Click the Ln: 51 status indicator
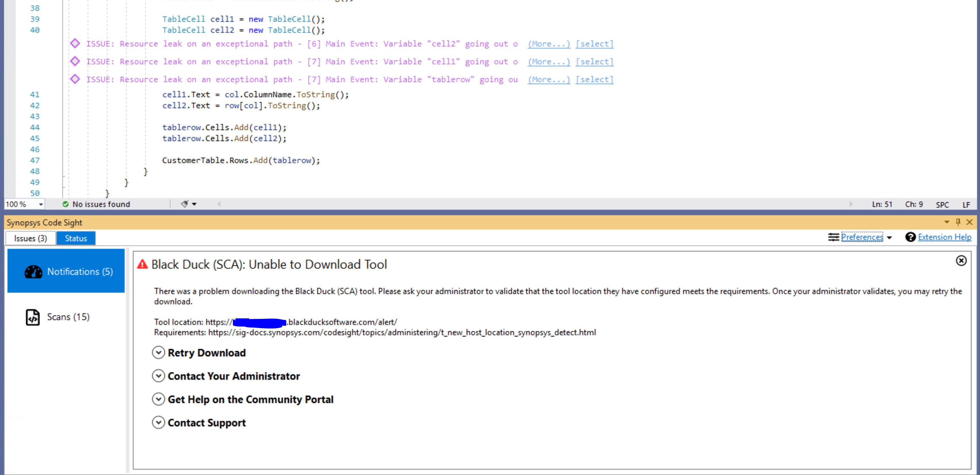The height and width of the screenshot is (475, 980). (x=882, y=205)
